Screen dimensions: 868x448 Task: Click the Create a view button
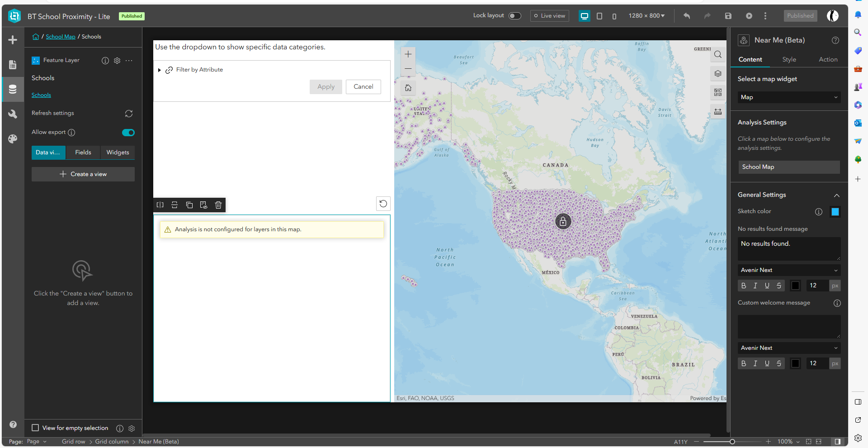pos(83,174)
